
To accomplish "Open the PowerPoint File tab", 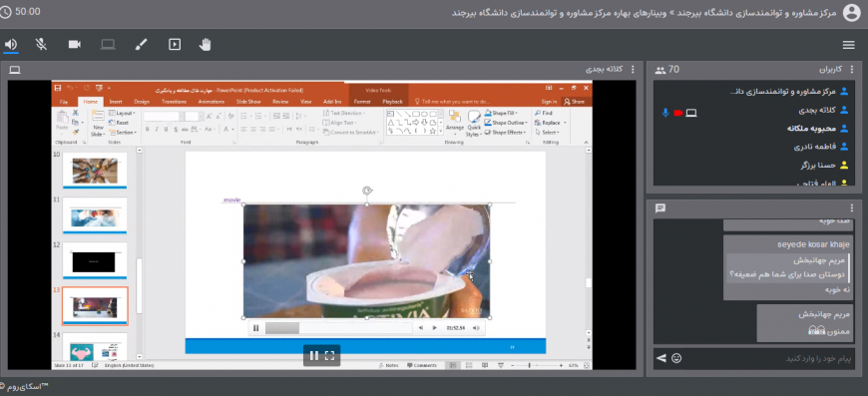I will click(64, 102).
